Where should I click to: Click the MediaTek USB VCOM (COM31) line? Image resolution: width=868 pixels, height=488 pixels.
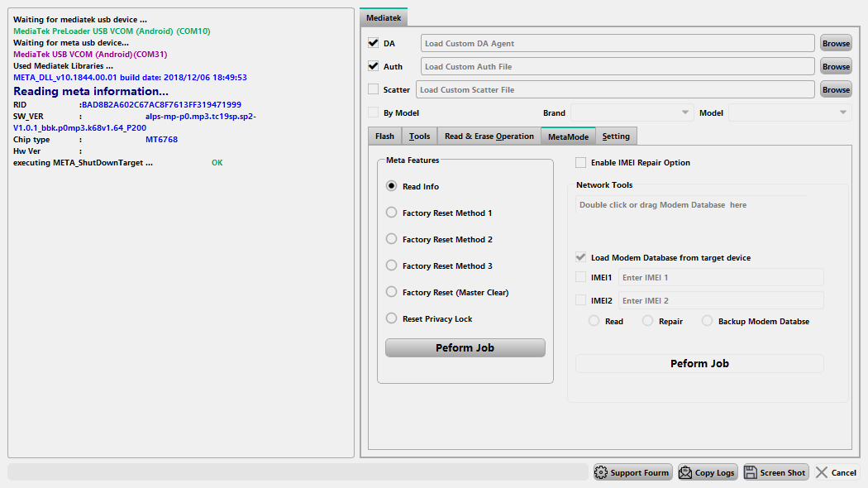(x=90, y=55)
